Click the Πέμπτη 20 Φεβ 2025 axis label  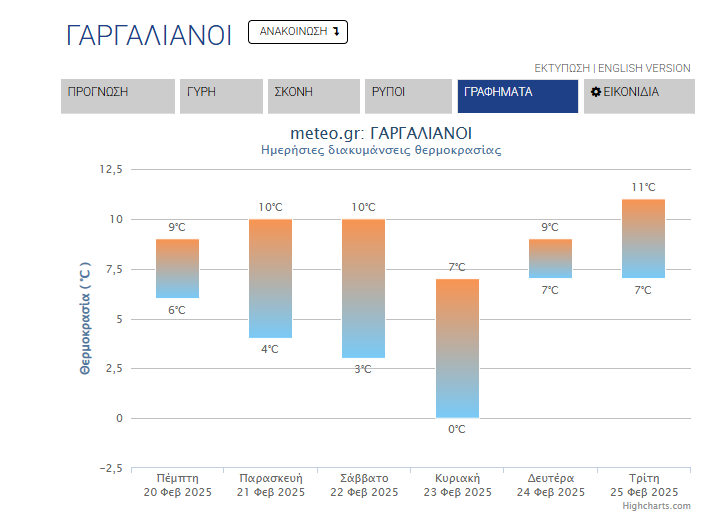point(178,485)
